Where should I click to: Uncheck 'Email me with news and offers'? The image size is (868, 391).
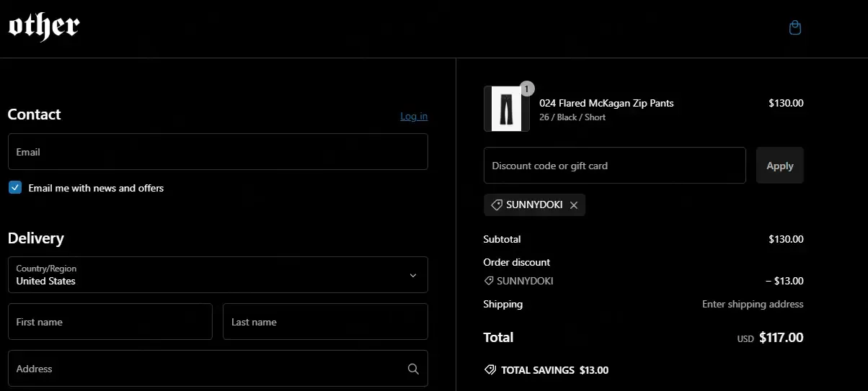[x=15, y=188]
